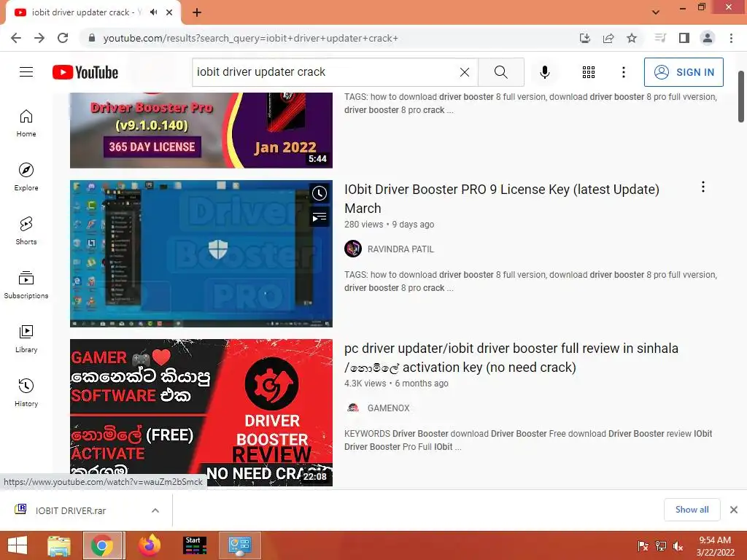Visit RAVINDRA PATIL channel name
747x560 pixels.
click(400, 249)
